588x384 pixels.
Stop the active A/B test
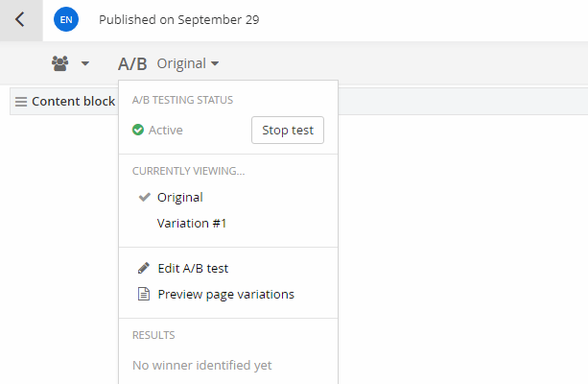point(288,130)
